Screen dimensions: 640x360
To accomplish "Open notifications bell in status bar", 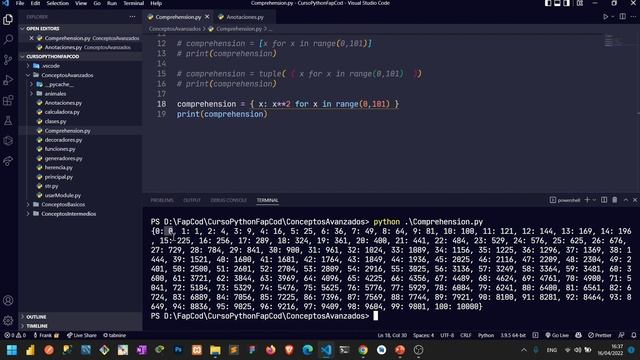I will click(633, 336).
